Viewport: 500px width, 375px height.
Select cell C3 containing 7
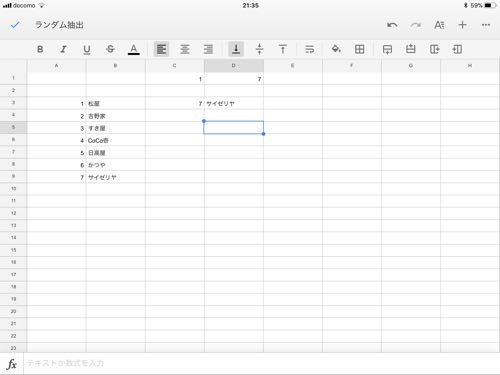tap(174, 103)
